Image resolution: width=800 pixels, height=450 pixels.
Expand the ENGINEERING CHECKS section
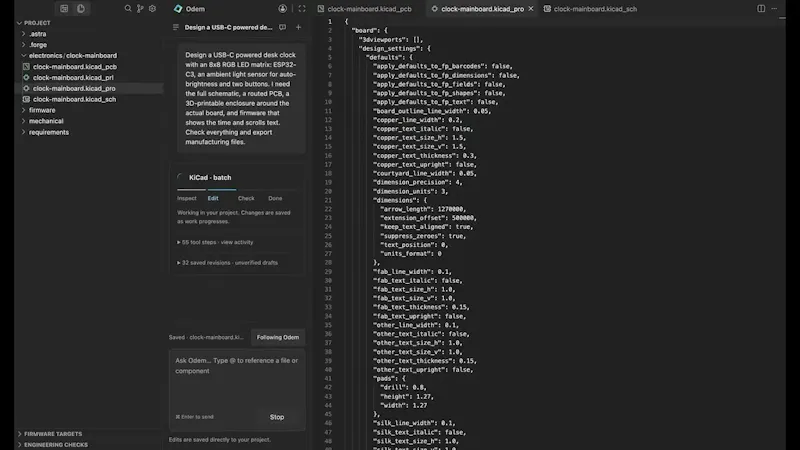pyautogui.click(x=19, y=445)
